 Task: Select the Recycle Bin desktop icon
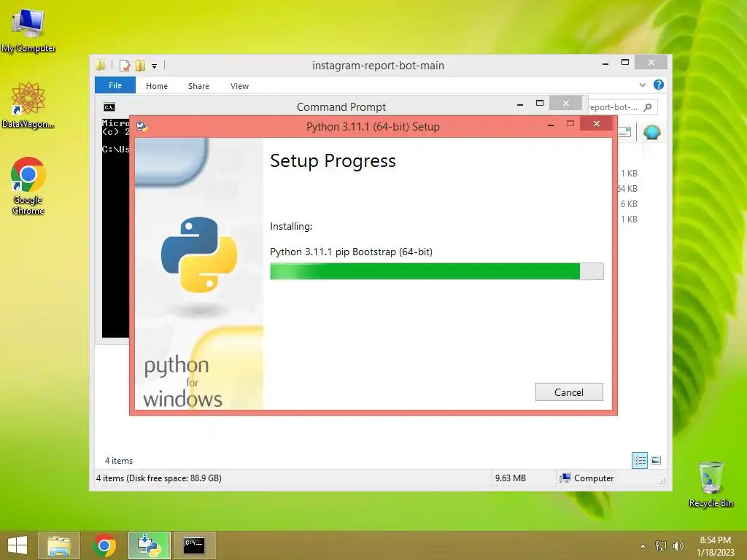[x=711, y=484]
